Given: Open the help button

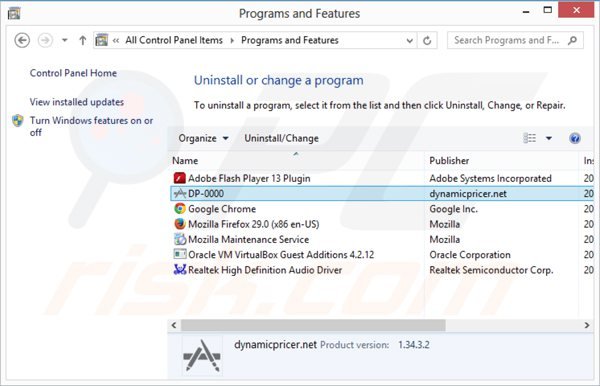Looking at the screenshot, I should click(x=575, y=138).
